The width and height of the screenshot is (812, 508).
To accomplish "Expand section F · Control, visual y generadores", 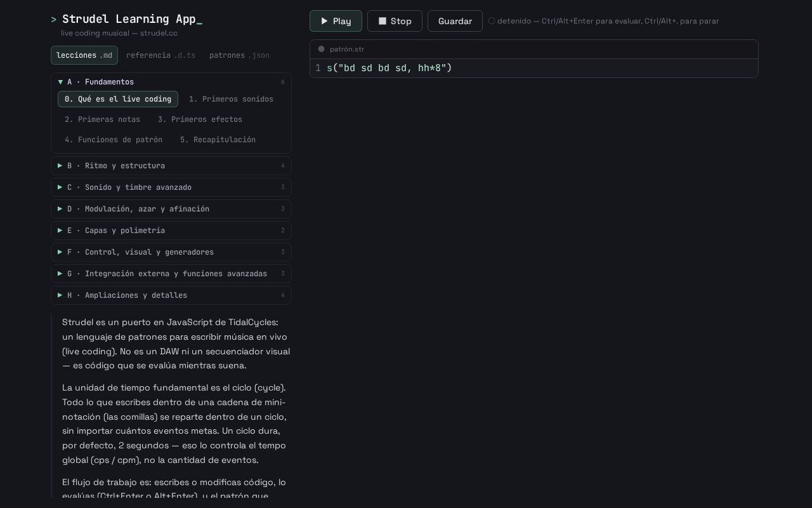I will click(171, 252).
